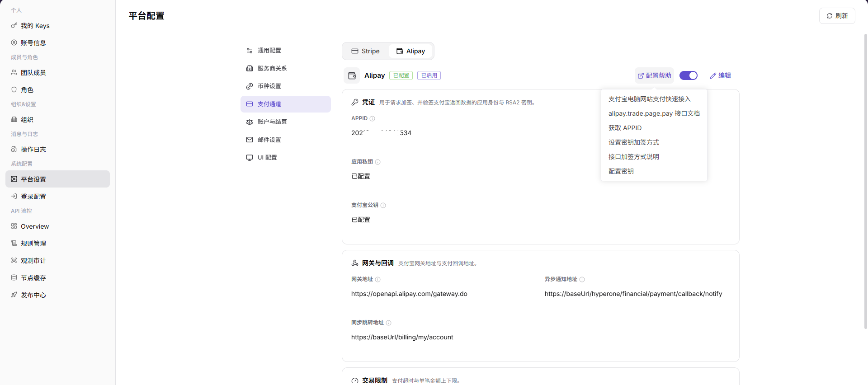The width and height of the screenshot is (868, 385).
Task: Toggle the Alipay enabled switch
Action: point(689,75)
